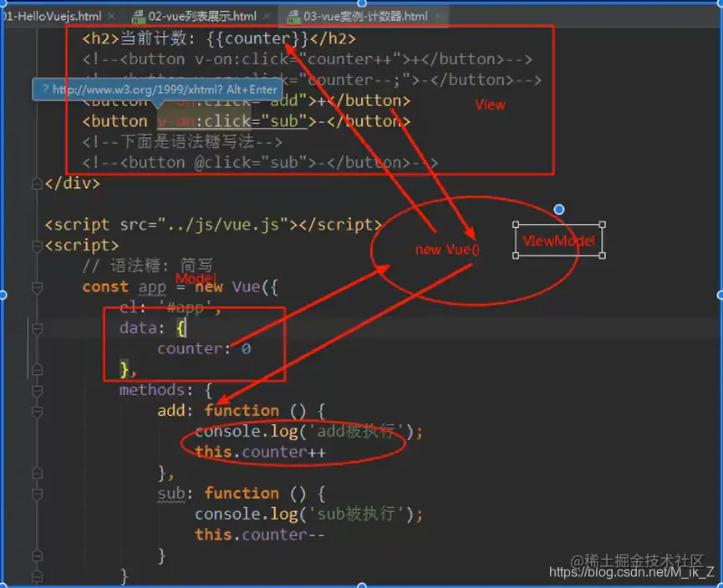Screen dimensions: 723x588
Task: Collapse the fold marker beside </div>
Action: coord(38,184)
